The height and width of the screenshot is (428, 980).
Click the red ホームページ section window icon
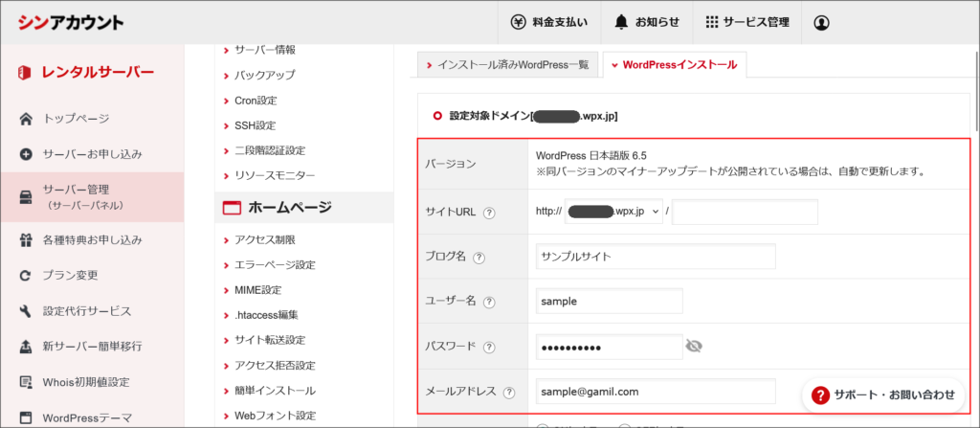click(x=232, y=208)
